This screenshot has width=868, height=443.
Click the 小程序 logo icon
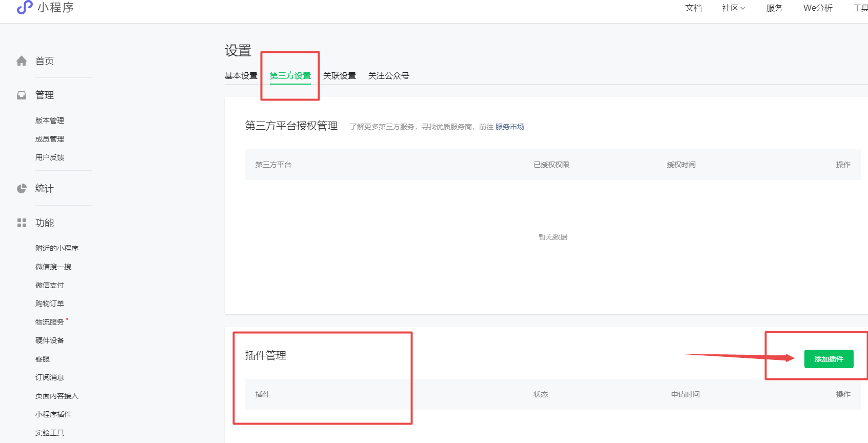click(x=25, y=7)
